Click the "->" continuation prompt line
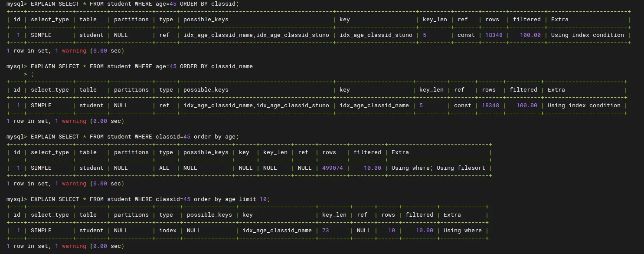The image size is (644, 254). click(x=24, y=74)
